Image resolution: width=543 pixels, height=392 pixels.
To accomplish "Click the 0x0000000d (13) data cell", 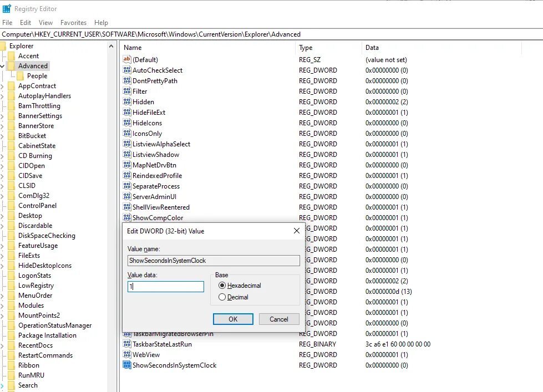I will point(389,291).
